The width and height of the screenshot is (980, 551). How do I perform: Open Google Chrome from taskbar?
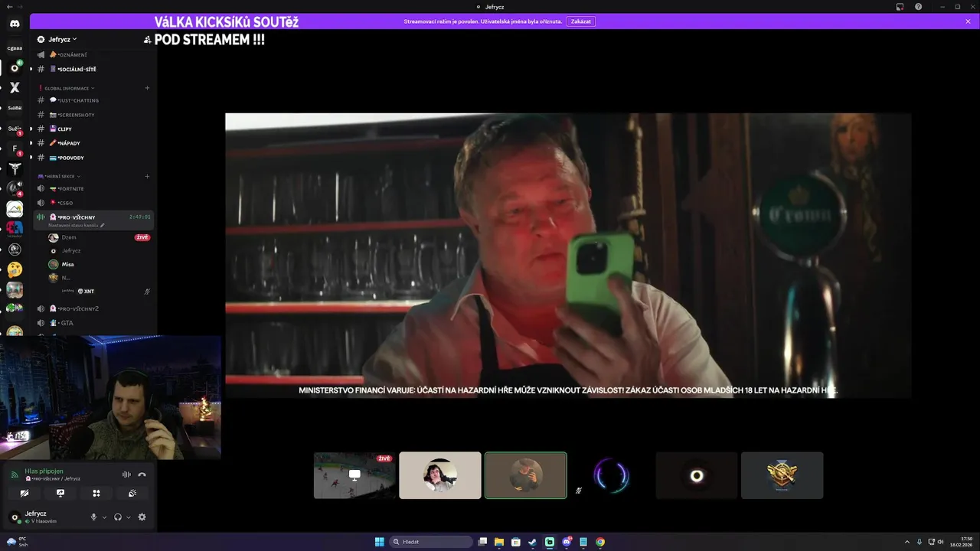pos(600,542)
